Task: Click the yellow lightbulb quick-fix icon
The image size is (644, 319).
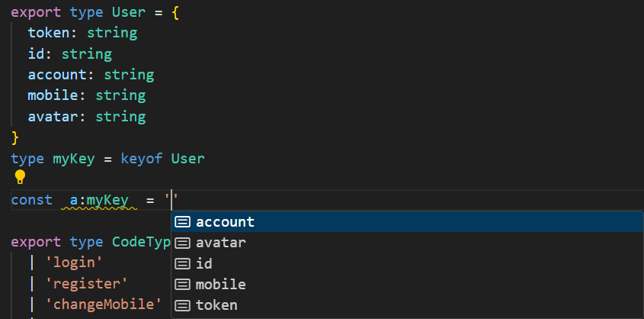Action: pyautogui.click(x=20, y=177)
